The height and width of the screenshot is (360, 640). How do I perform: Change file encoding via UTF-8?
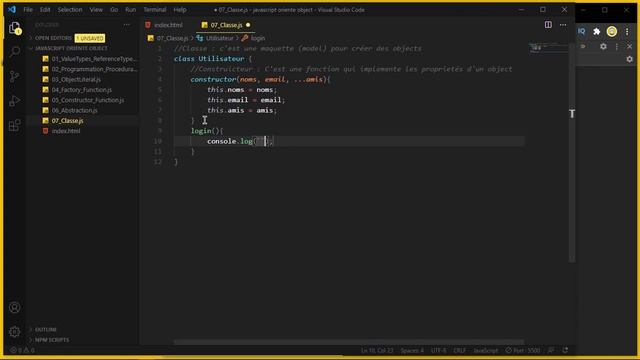click(438, 350)
